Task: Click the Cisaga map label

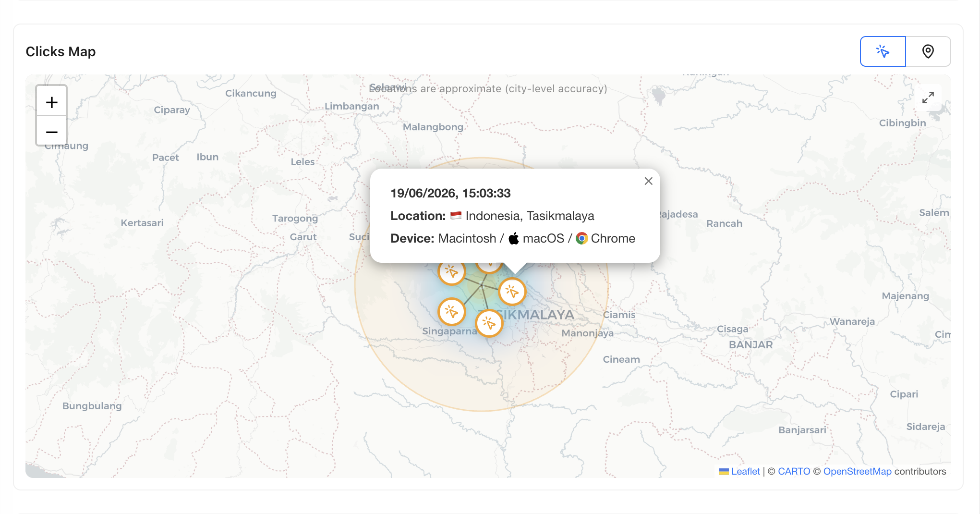Action: point(732,329)
